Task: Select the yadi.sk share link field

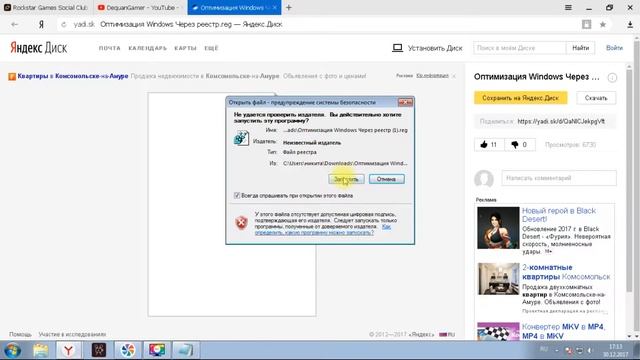Action: [561, 121]
